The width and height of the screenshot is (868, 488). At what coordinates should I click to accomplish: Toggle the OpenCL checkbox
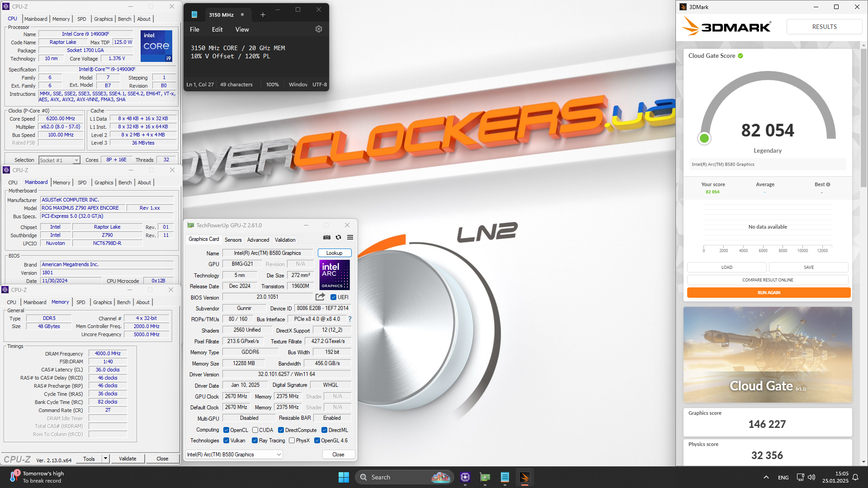(226, 430)
